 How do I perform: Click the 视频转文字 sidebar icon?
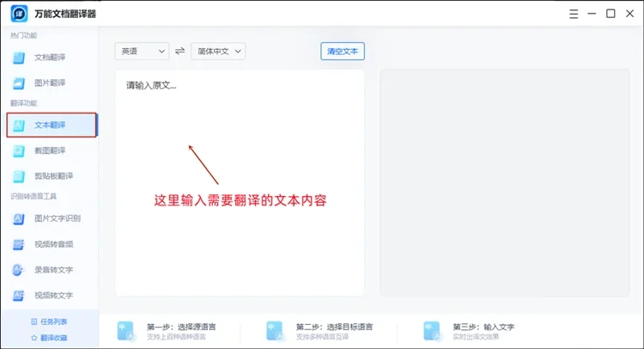tap(19, 296)
